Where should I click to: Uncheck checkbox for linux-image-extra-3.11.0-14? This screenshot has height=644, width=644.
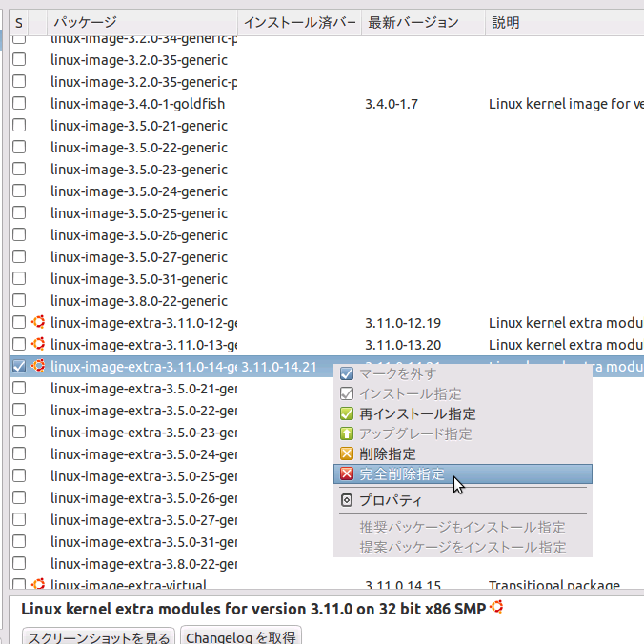[x=19, y=366]
